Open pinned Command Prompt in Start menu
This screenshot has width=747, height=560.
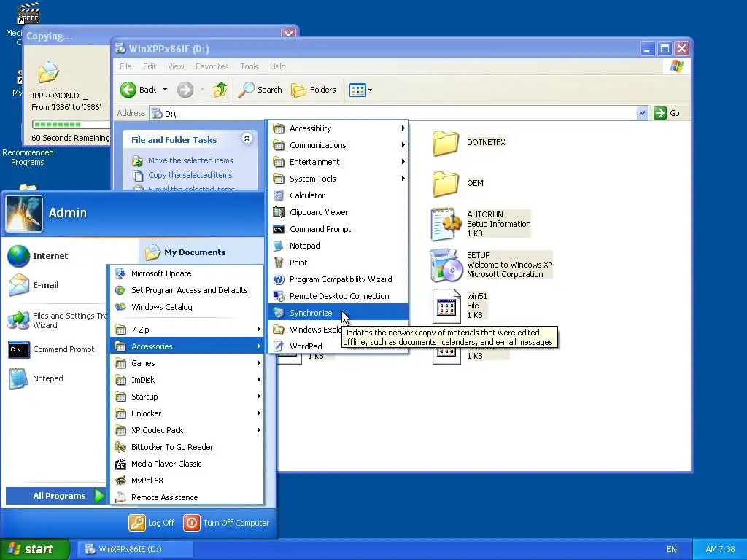click(x=55, y=349)
